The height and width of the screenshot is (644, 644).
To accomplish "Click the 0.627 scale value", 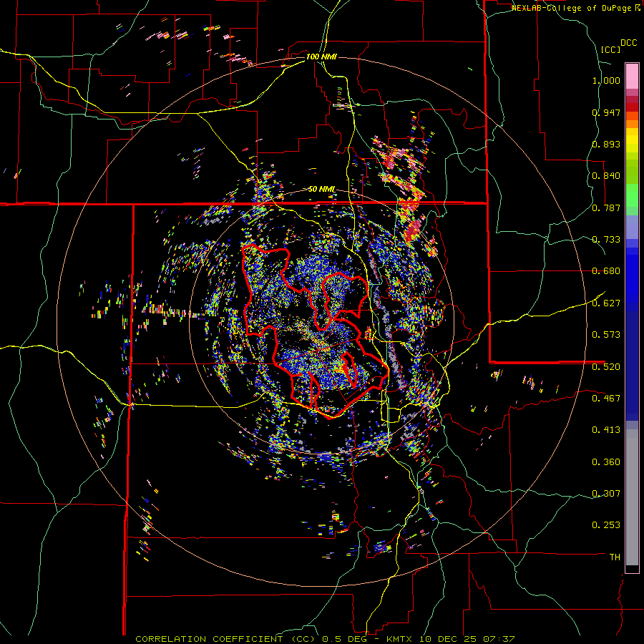I will pyautogui.click(x=606, y=303).
